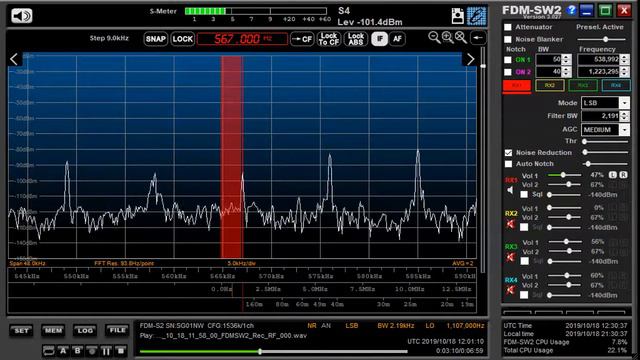Viewport: 640px width, 360px height.
Task: Adjust the vertical spectrum level slider
Action: point(483,159)
